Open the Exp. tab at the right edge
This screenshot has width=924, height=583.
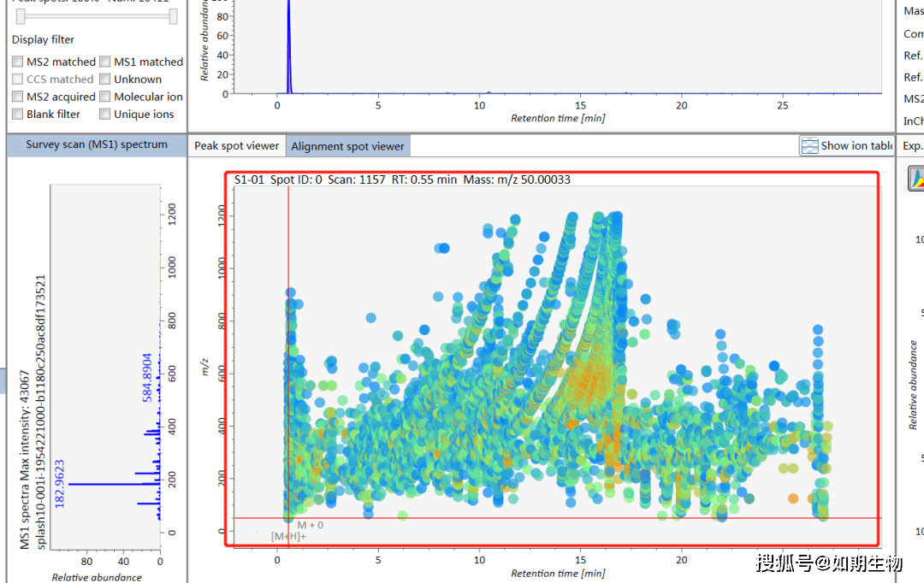(912, 145)
